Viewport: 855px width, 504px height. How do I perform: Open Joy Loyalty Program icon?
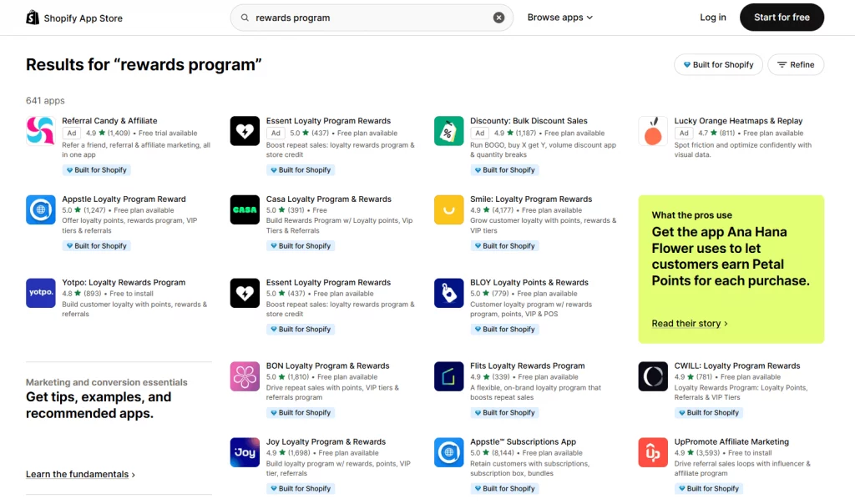pos(245,452)
